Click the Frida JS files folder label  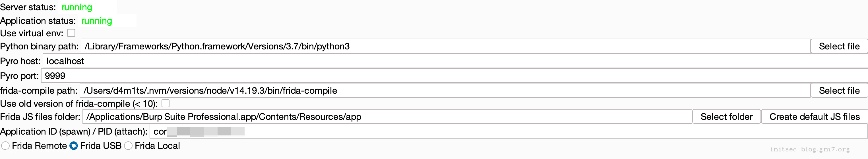pos(40,117)
